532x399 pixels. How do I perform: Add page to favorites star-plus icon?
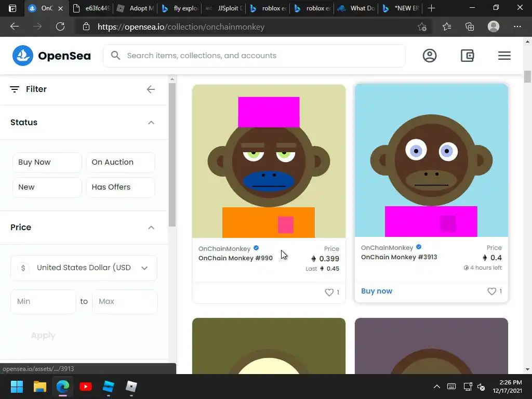(x=422, y=26)
